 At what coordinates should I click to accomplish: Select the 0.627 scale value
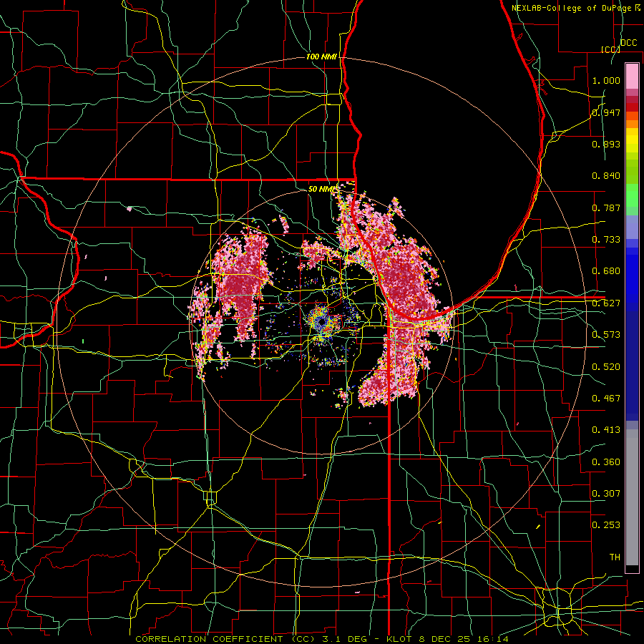(606, 303)
